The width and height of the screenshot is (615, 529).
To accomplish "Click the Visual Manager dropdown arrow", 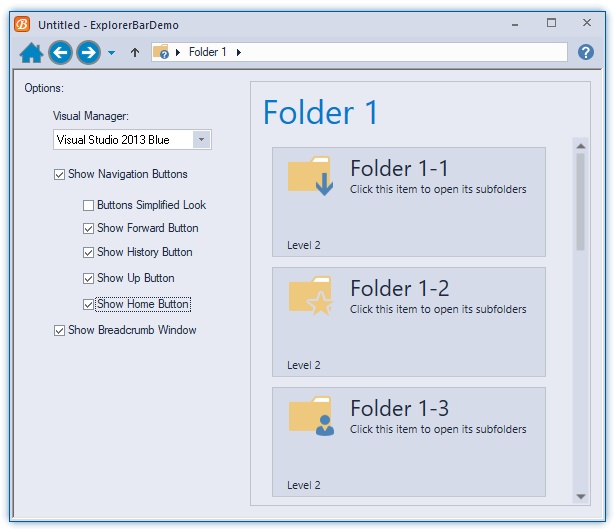I will pyautogui.click(x=202, y=140).
